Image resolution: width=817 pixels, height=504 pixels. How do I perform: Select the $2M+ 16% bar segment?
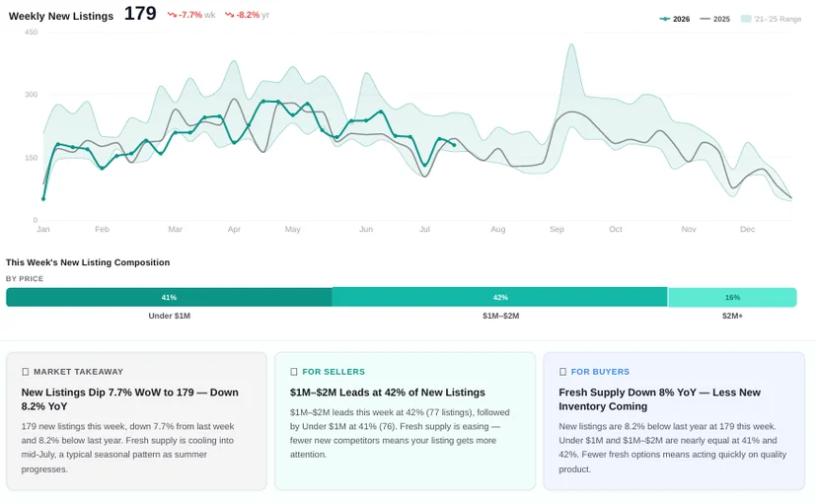pyautogui.click(x=732, y=297)
